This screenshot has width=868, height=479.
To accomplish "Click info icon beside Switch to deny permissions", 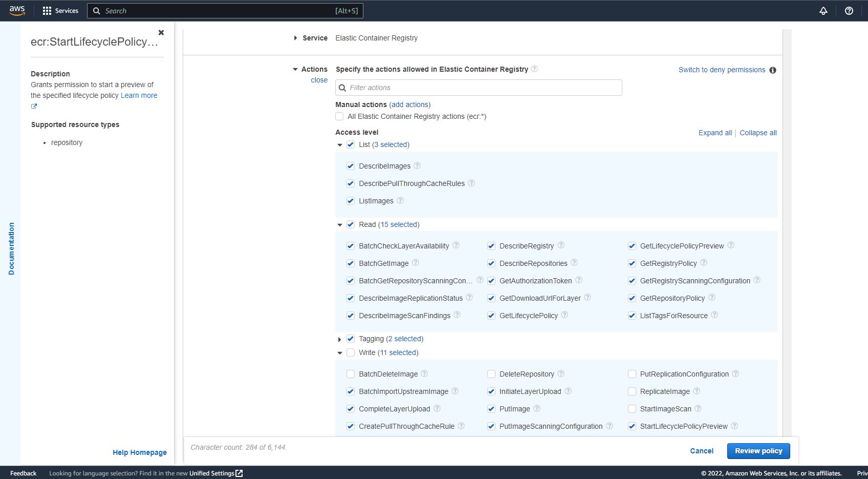I will tap(773, 70).
